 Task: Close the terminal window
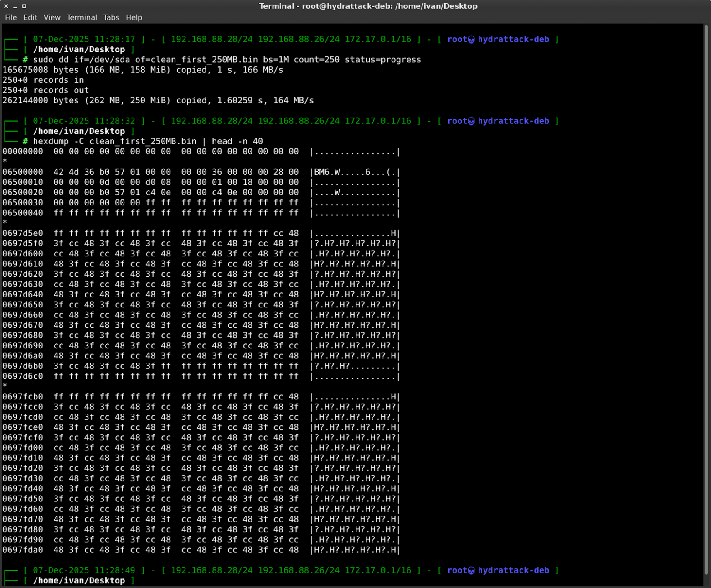coord(6,6)
